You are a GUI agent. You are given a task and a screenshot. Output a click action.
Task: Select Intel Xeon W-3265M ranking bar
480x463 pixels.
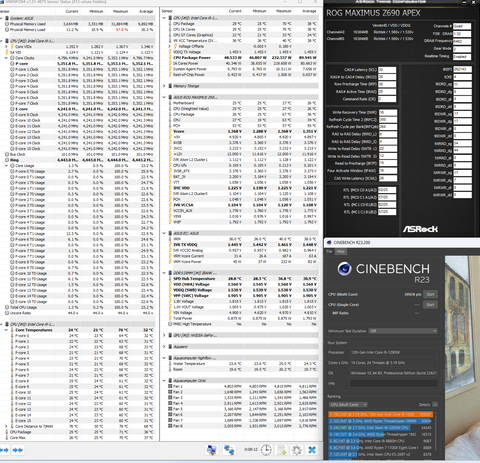pos(380,428)
